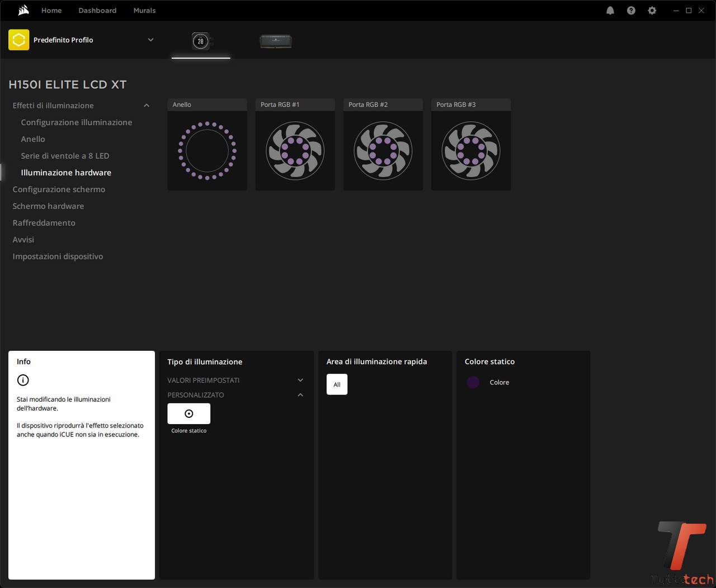Choose the Colore statico effect icon

click(x=189, y=413)
